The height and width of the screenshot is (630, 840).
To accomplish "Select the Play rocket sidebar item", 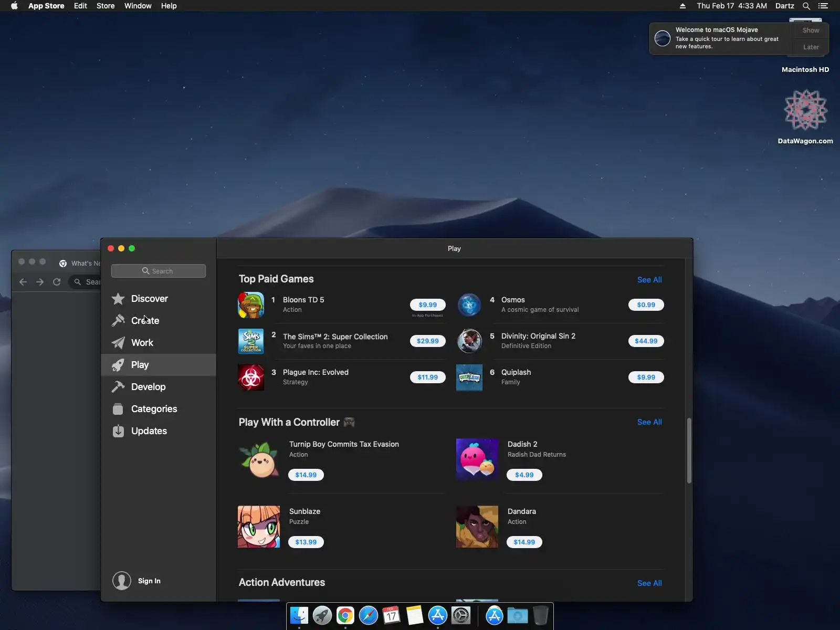I will pos(158,365).
